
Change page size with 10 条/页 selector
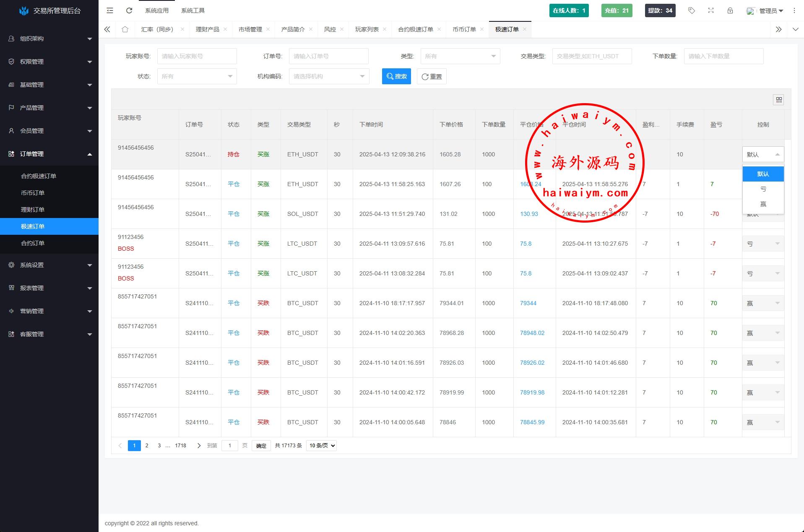pos(321,446)
